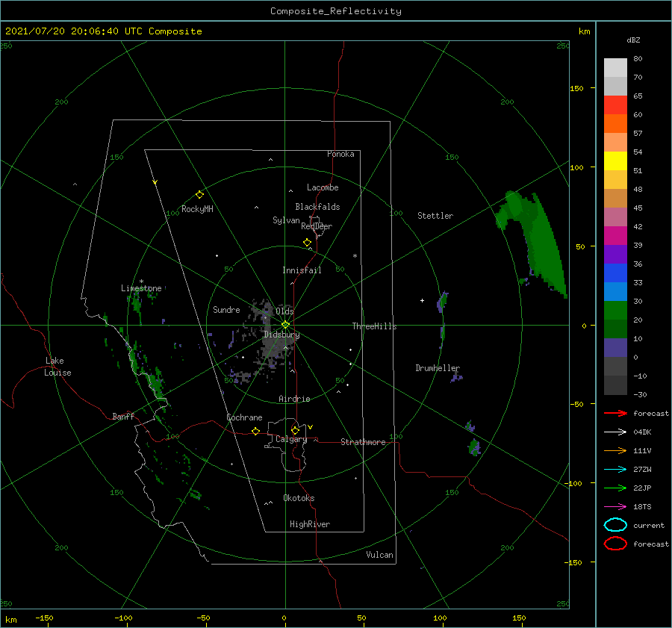Click the Lacombe town label
Screen dimensions: 672x628
323,187
